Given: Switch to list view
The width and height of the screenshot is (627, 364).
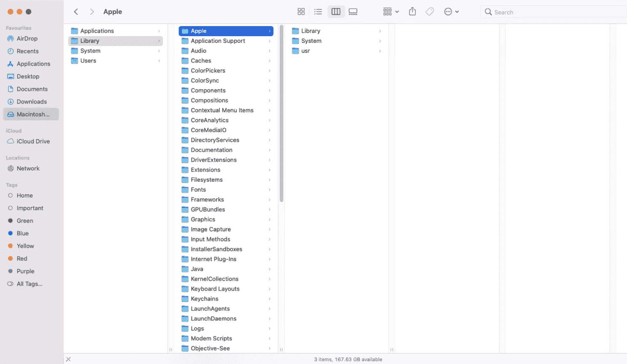Looking at the screenshot, I should tap(318, 12).
